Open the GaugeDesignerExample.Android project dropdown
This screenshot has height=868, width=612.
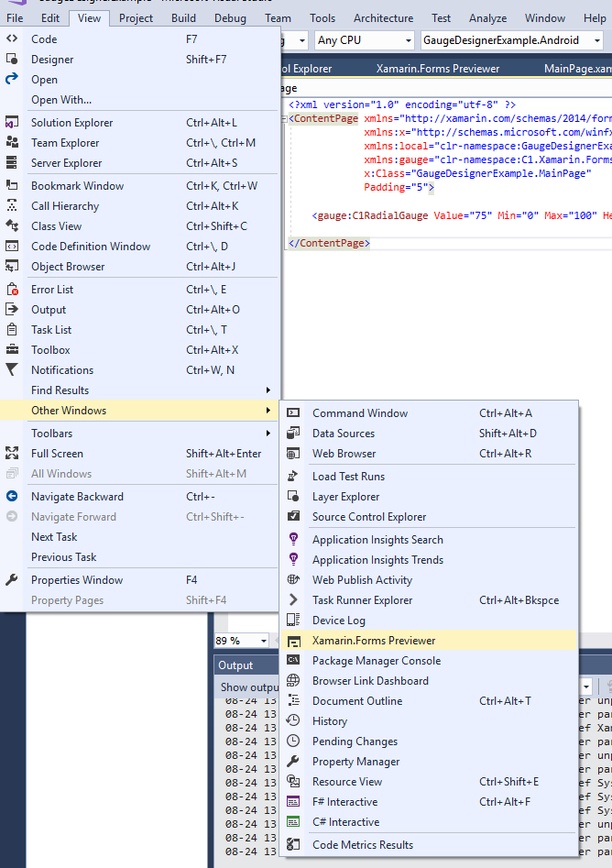[596, 40]
